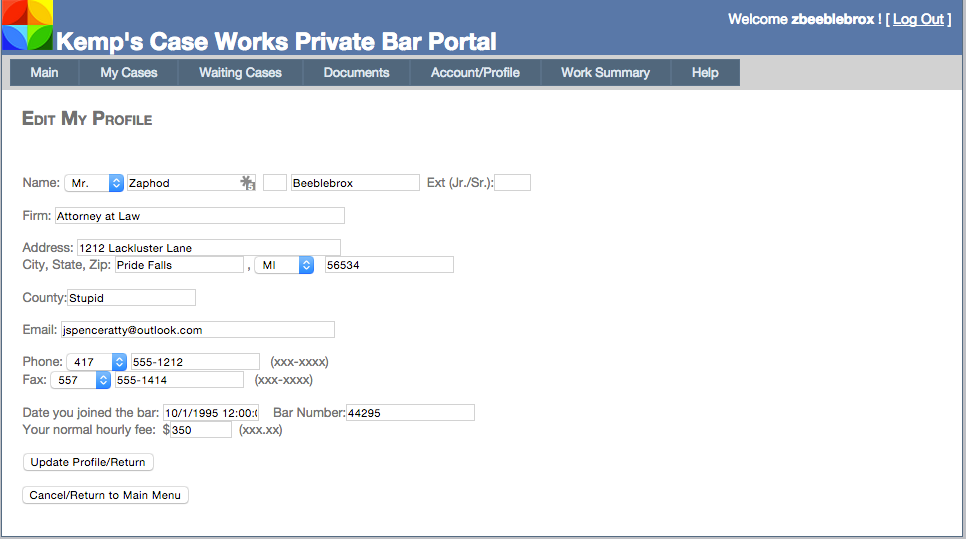Viewport: 966px width, 539px height.
Task: Click the autofill icon in first name field
Action: tap(248, 183)
